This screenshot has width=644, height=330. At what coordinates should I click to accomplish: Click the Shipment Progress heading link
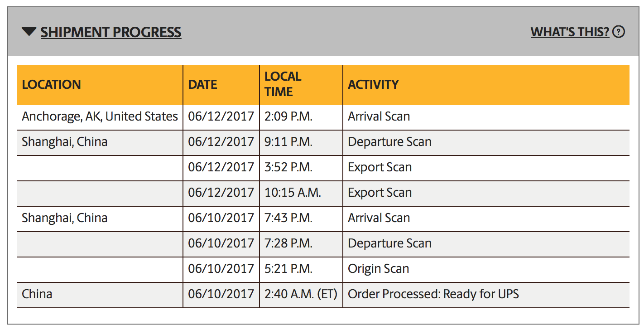111,32
